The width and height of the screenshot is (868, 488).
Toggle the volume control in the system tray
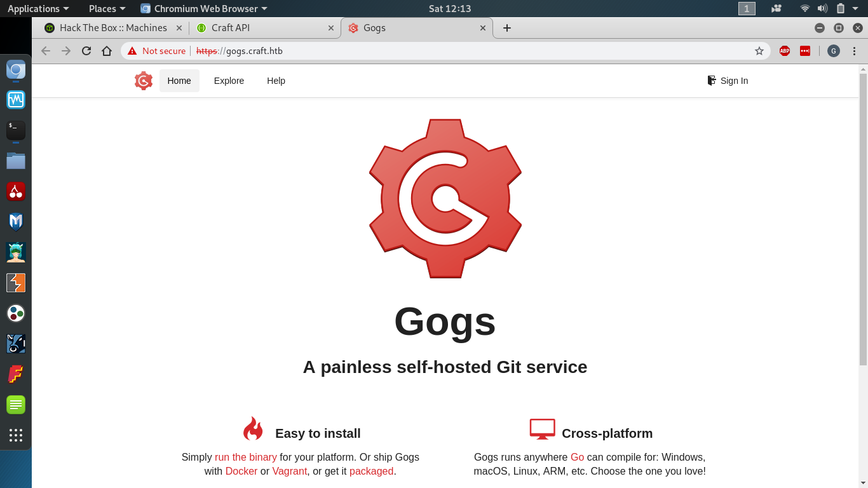822,8
